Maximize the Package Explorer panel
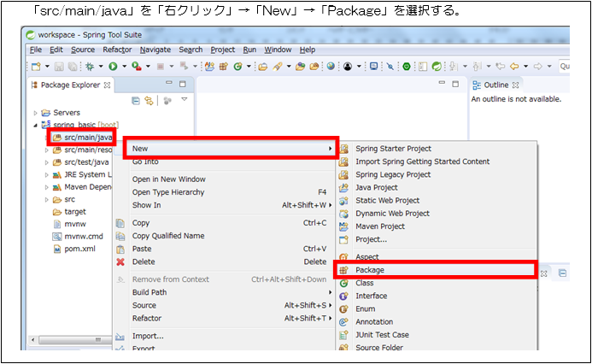The width and height of the screenshot is (592, 364). (x=182, y=85)
